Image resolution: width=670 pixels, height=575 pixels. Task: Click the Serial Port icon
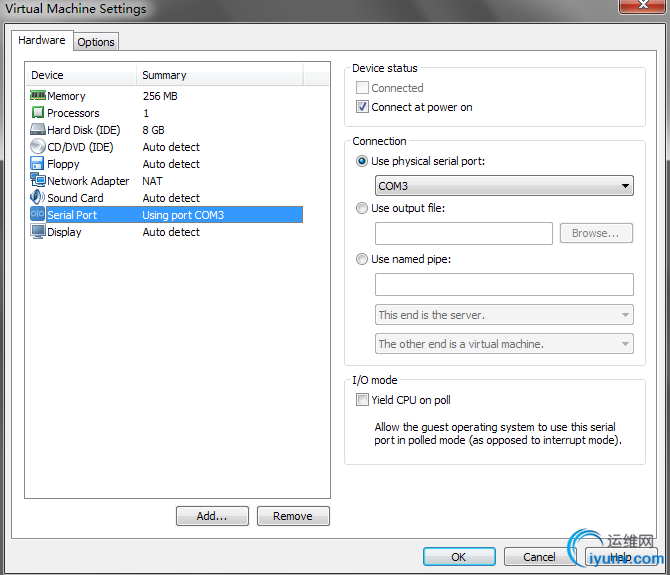click(37, 214)
